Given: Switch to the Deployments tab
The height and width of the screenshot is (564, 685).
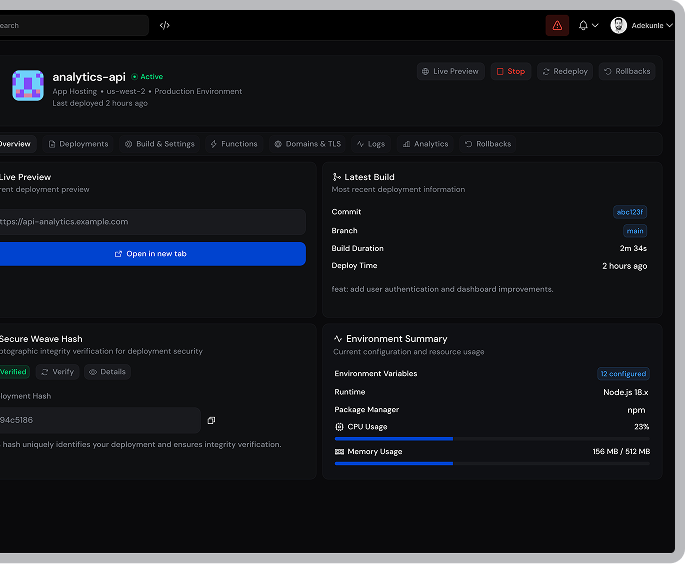Looking at the screenshot, I should pos(78,144).
